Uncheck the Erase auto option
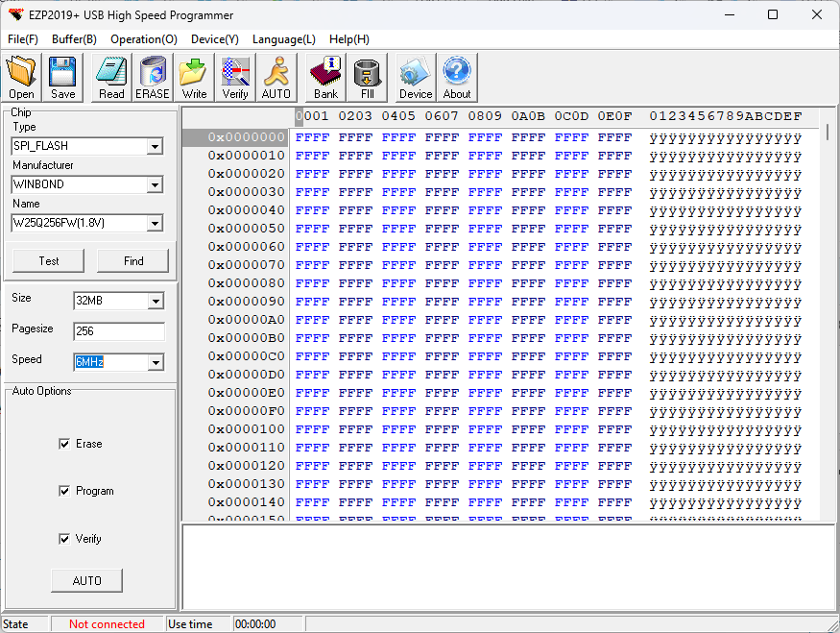Image resolution: width=840 pixels, height=633 pixels. 64,444
